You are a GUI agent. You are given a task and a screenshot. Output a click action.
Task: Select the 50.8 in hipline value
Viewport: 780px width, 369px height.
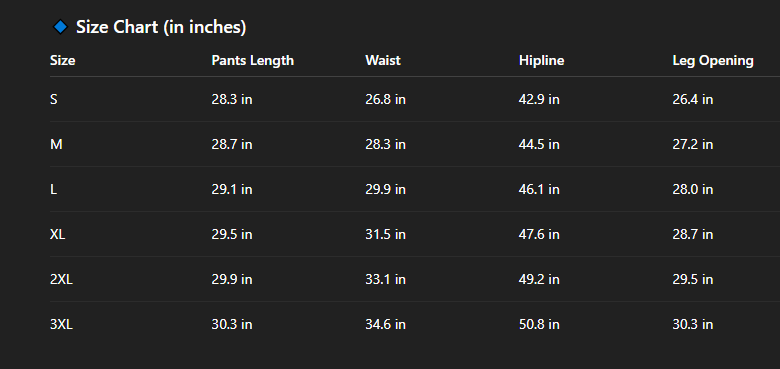(539, 325)
